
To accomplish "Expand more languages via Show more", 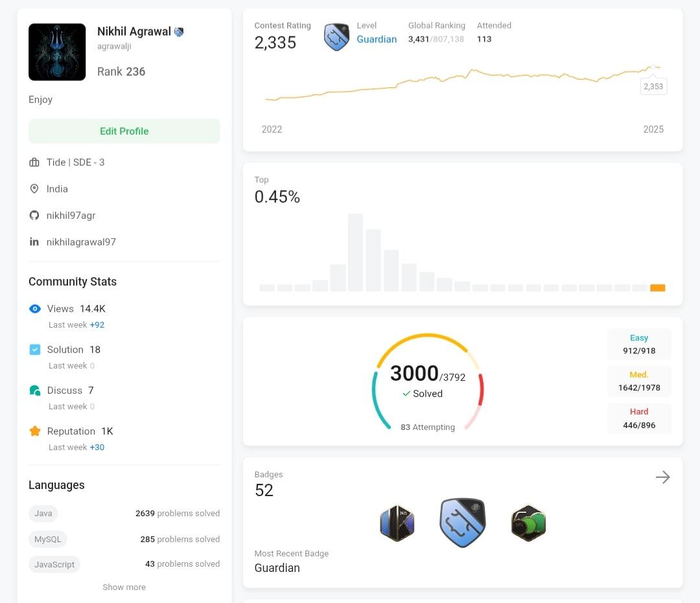I will (x=124, y=587).
